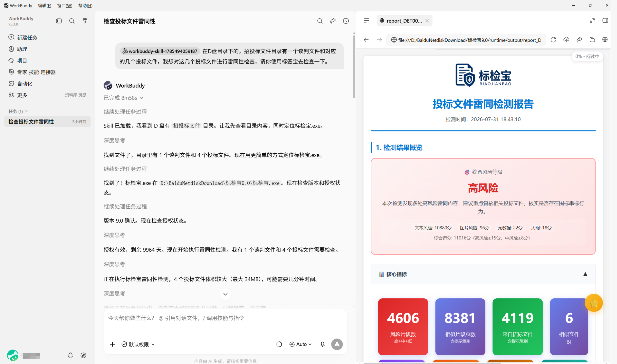
Task: Expand the first 深度思考 block
Action: (114, 140)
